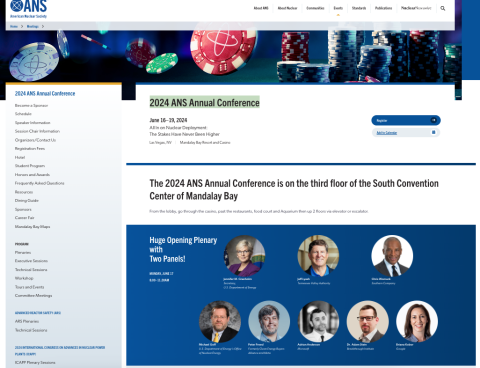This screenshot has width=480, height=368.
Task: Open the Publications menu
Action: coord(383,8)
